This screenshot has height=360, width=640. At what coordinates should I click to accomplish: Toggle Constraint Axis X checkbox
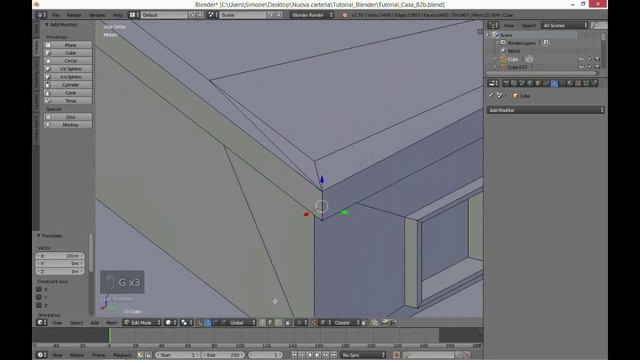coord(39,289)
